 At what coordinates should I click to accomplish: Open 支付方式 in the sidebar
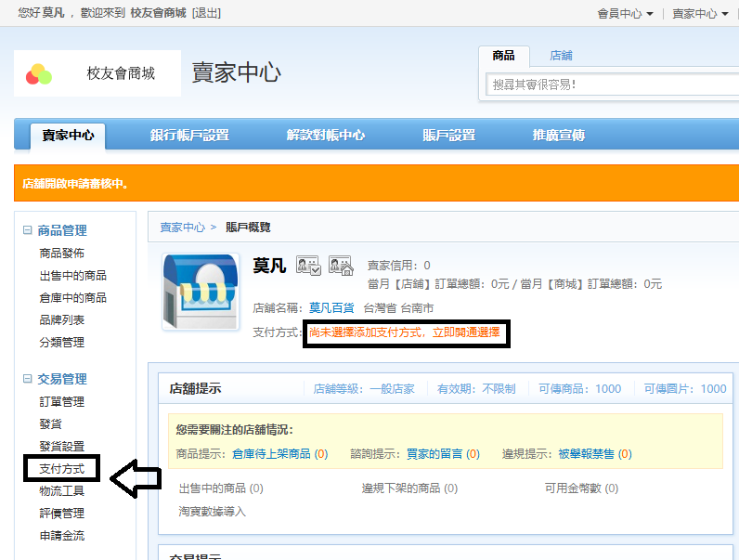[61, 469]
